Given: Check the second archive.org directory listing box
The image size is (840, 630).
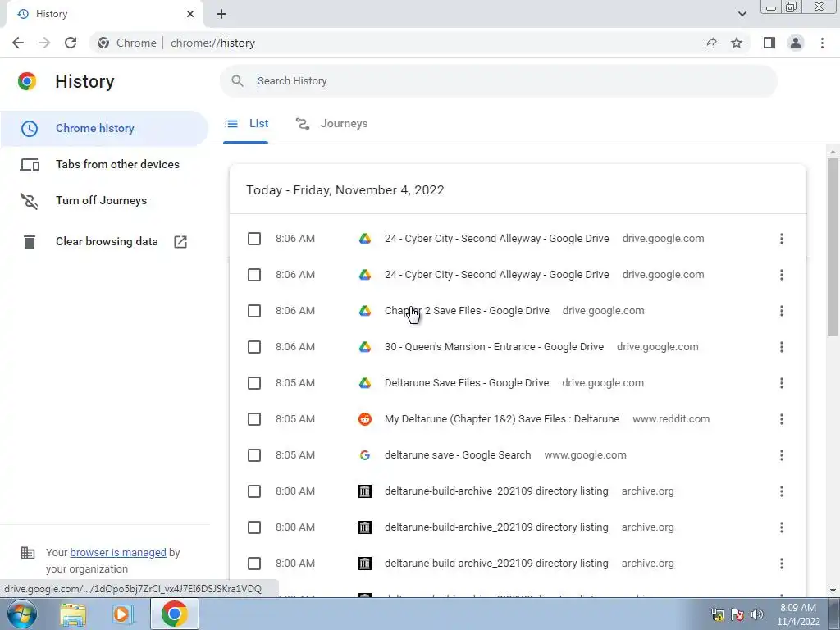Looking at the screenshot, I should 254,527.
